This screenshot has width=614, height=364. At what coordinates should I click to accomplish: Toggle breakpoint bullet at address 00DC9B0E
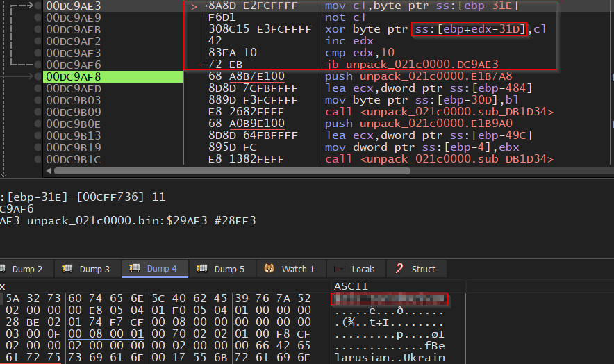click(x=38, y=124)
